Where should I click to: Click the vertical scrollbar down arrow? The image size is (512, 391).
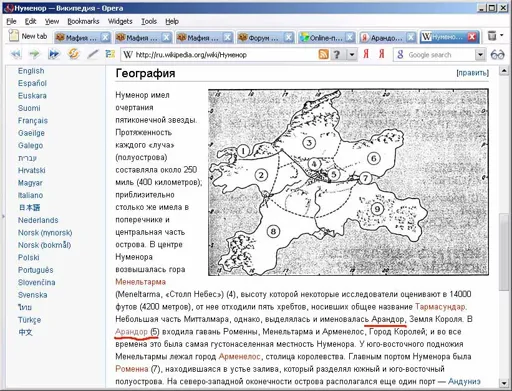(504, 383)
